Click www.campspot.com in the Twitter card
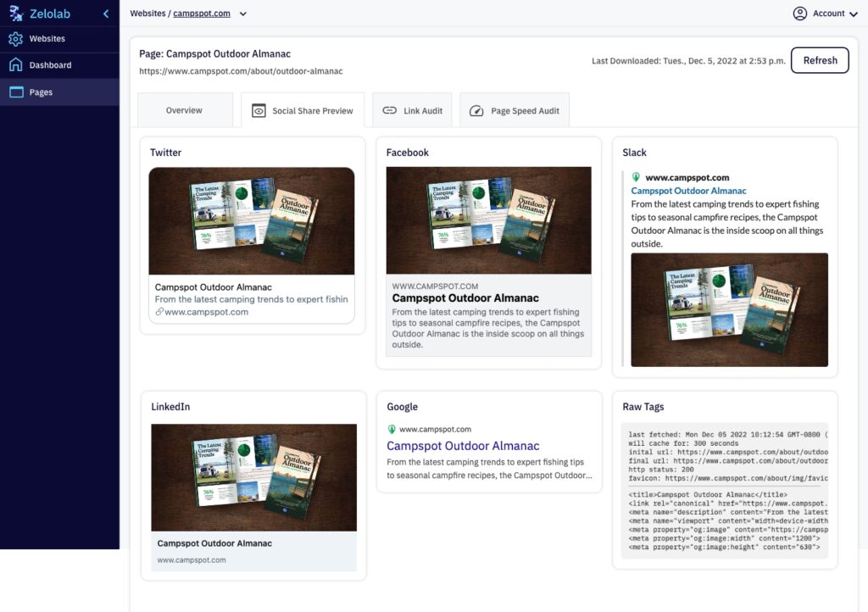 [x=207, y=312]
